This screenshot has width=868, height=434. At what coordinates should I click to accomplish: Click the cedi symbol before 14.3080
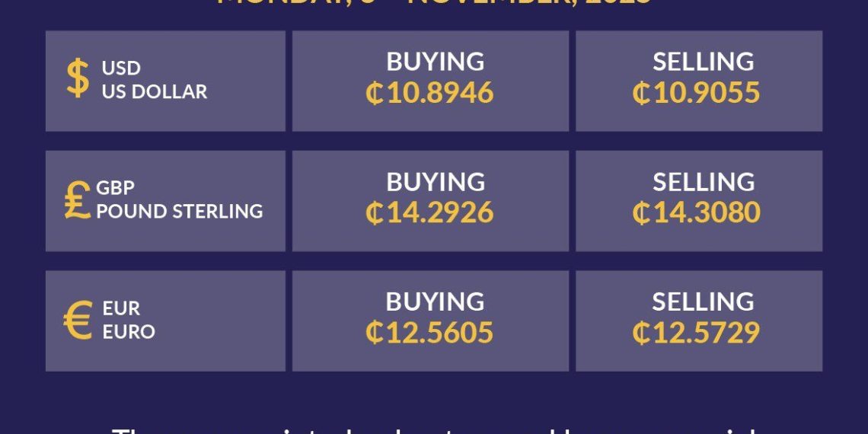point(640,213)
